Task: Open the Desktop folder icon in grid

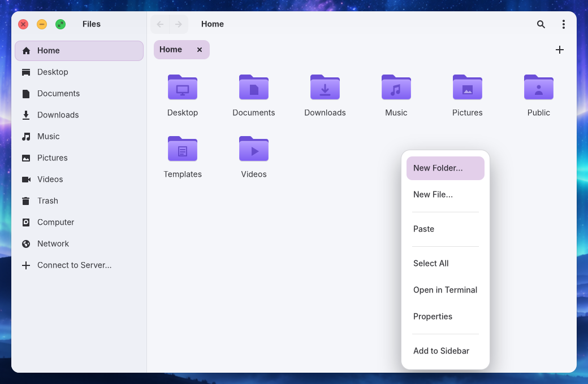Action: click(183, 88)
